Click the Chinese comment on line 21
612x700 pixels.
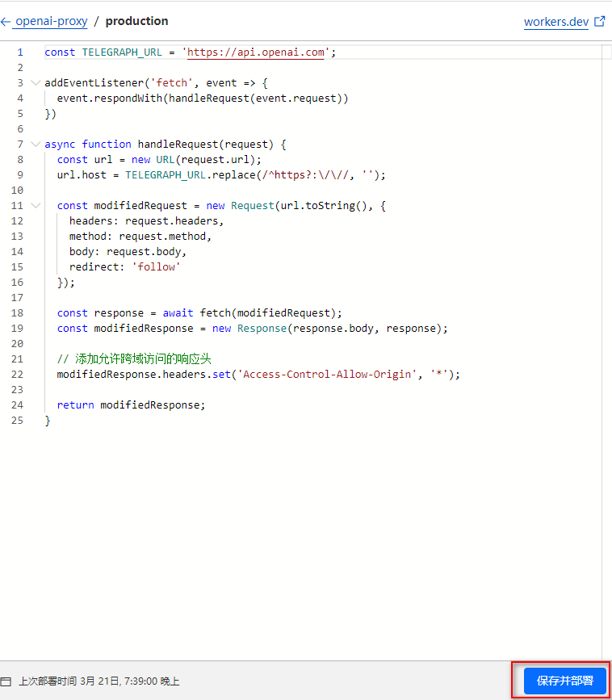(134, 359)
